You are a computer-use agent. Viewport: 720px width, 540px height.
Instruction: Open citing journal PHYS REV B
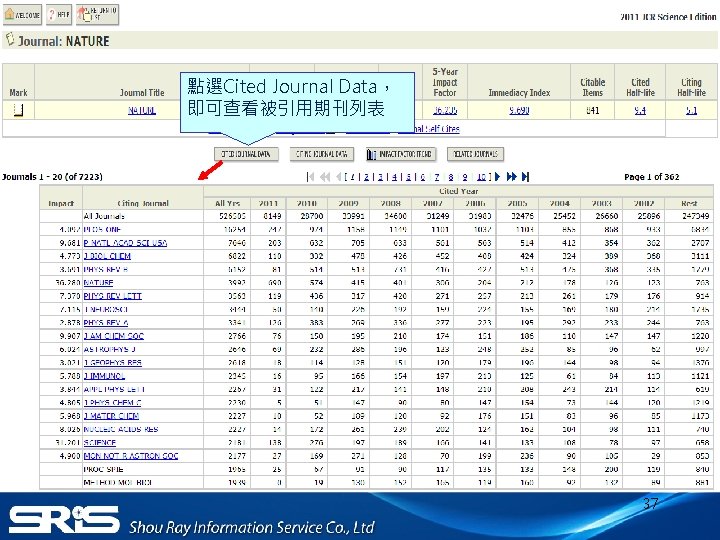click(106, 269)
